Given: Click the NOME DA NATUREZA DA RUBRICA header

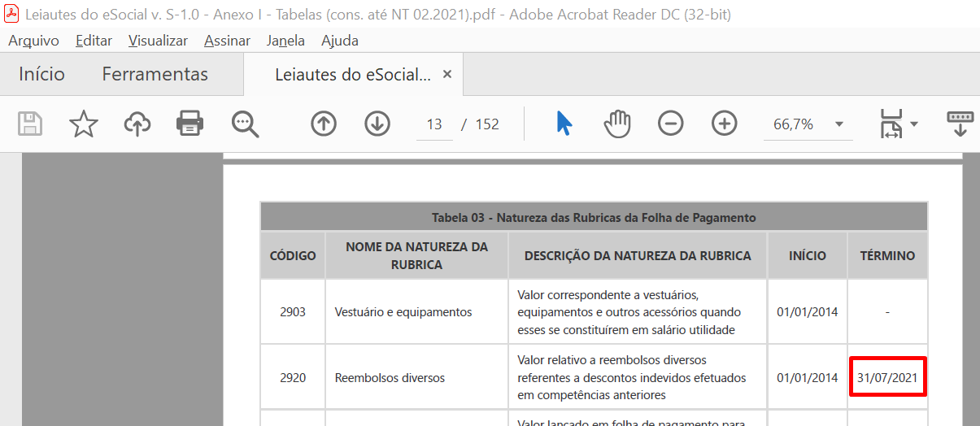Looking at the screenshot, I should tap(416, 255).
